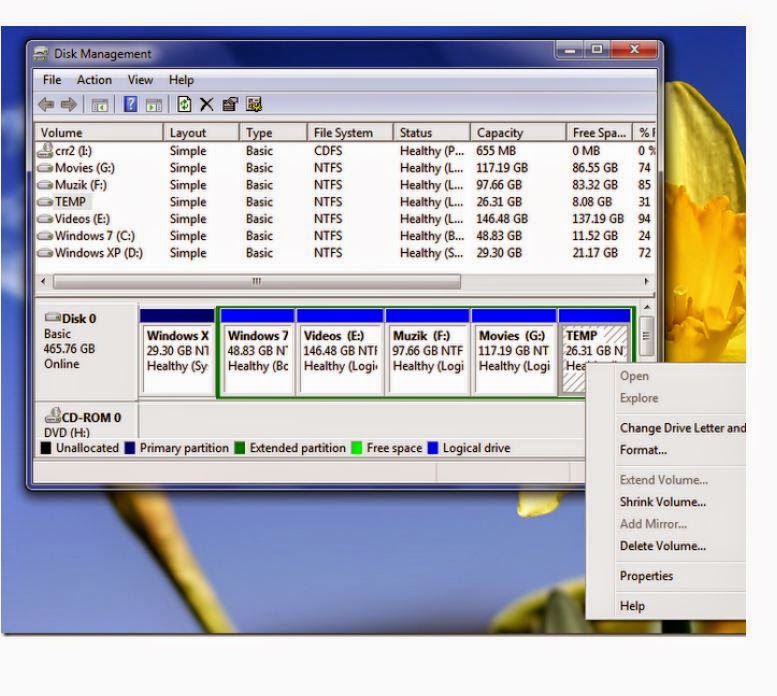Open the Action menu
777x696 pixels.
(94, 80)
